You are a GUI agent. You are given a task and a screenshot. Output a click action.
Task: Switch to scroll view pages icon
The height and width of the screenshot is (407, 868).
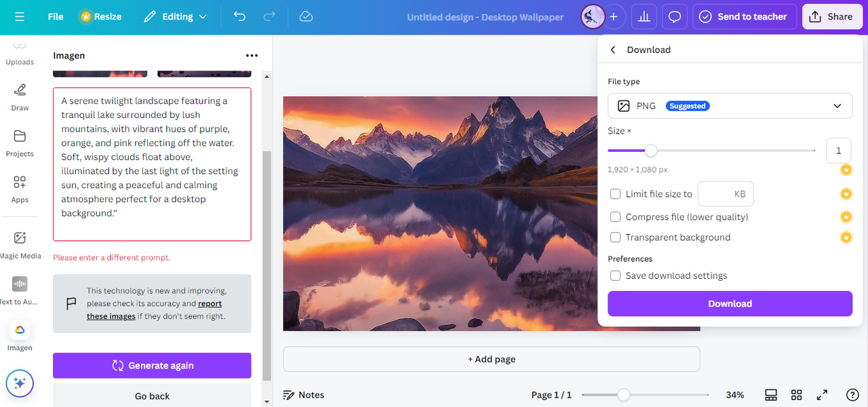tap(770, 395)
